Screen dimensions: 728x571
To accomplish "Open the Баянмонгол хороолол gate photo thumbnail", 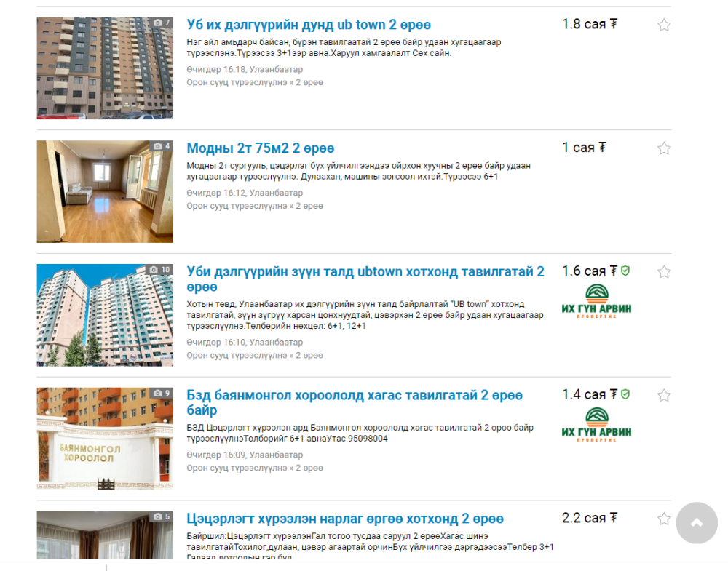I will click(105, 439).
